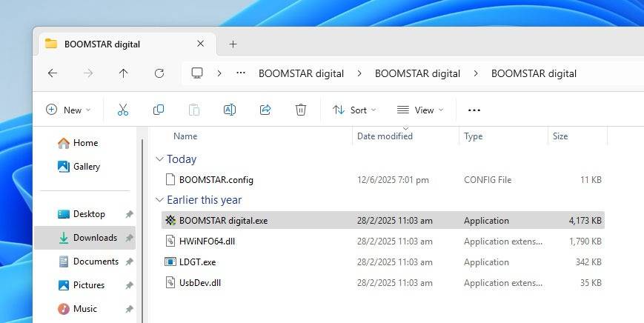The height and width of the screenshot is (323, 644).
Task: Go up one folder level
Action: tap(123, 73)
